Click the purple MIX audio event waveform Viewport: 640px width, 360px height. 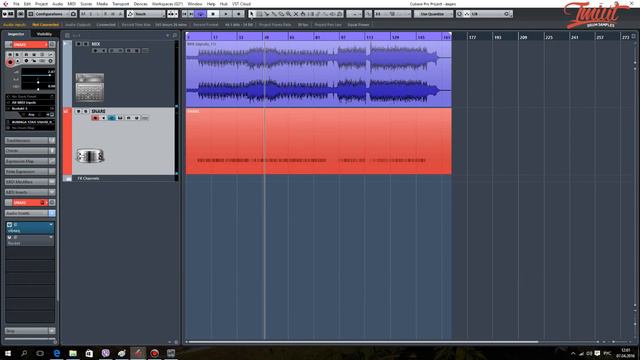coord(318,74)
